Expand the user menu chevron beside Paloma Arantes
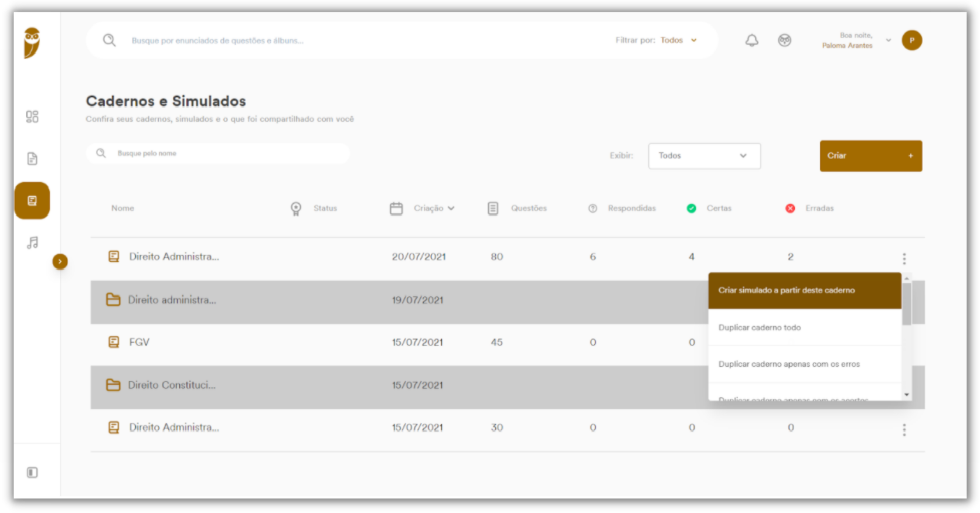 [888, 40]
